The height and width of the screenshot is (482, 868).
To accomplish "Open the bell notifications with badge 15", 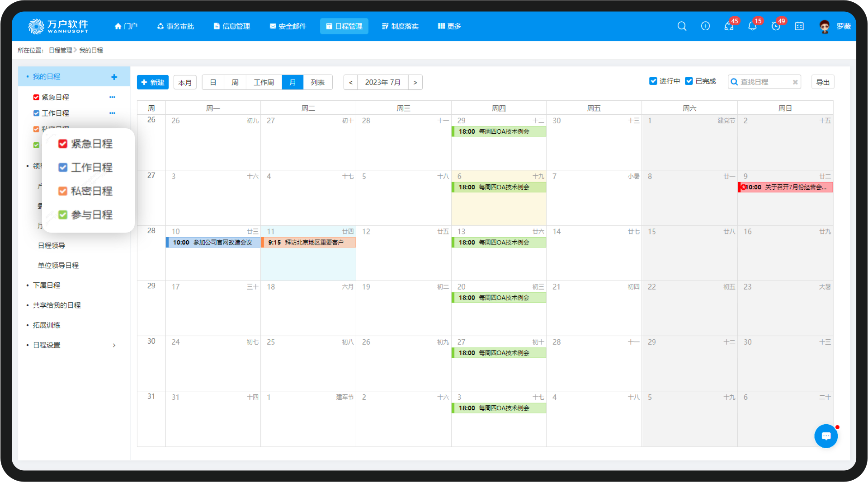I will pos(752,26).
